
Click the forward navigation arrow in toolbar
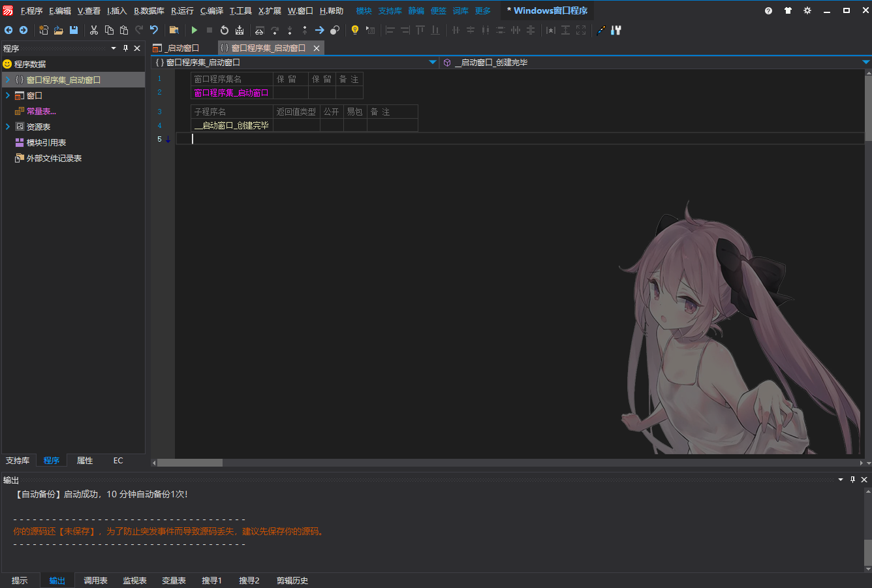(23, 30)
